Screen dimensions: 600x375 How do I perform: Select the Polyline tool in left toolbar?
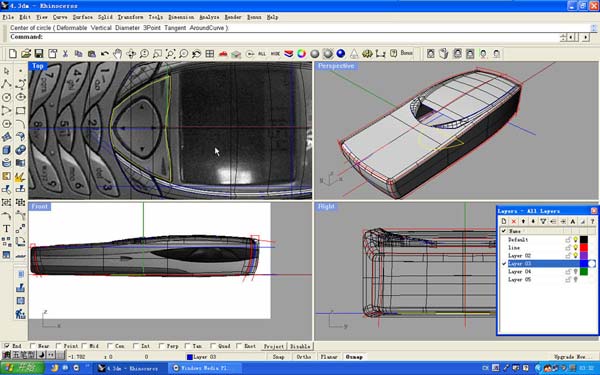tap(7, 84)
